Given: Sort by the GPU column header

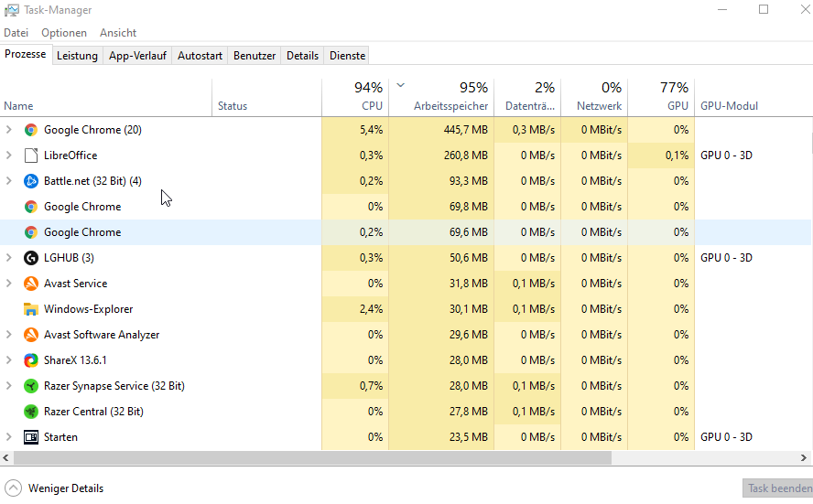Looking at the screenshot, I should 661,98.
